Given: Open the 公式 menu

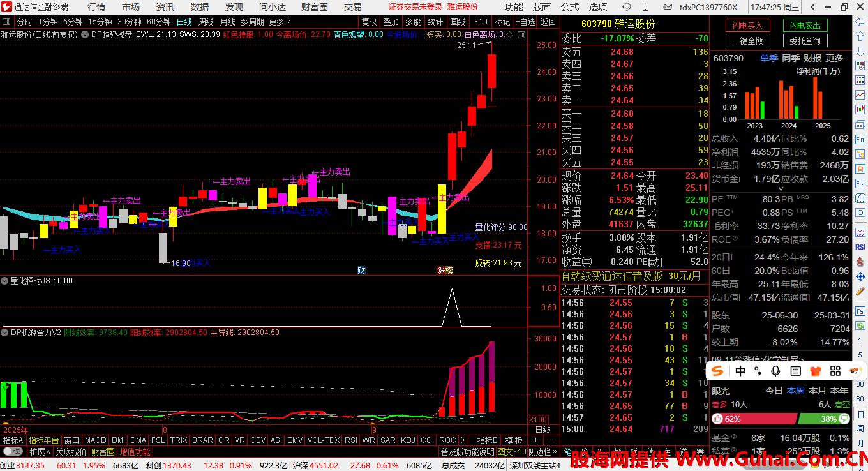Looking at the screenshot, I should pos(570,7).
